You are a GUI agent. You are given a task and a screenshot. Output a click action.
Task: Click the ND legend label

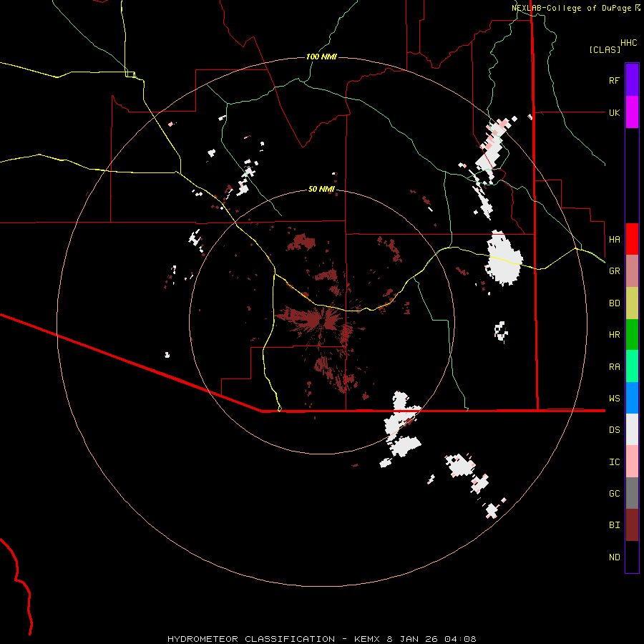point(614,557)
